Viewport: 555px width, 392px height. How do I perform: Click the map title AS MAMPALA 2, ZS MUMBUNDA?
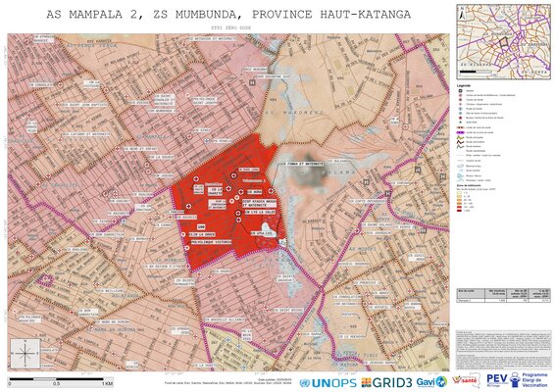point(228,14)
